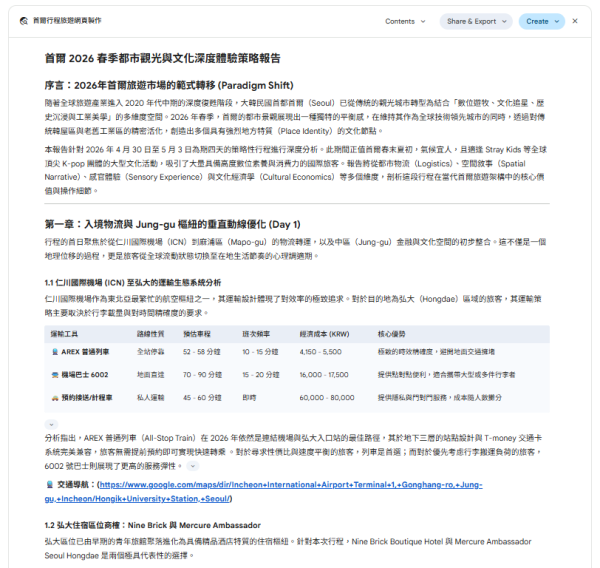The image size is (600, 568).
Task: Click the panel title 首爾行程旅遊網頁製作
Action: click(x=67, y=21)
